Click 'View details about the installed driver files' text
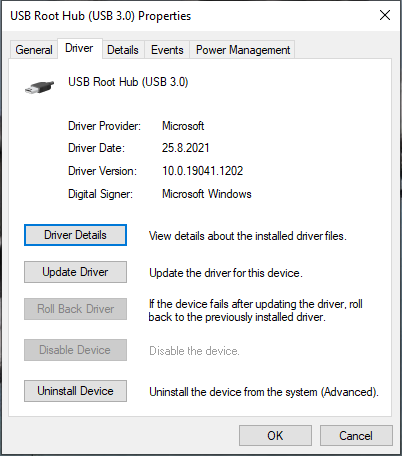 click(248, 236)
